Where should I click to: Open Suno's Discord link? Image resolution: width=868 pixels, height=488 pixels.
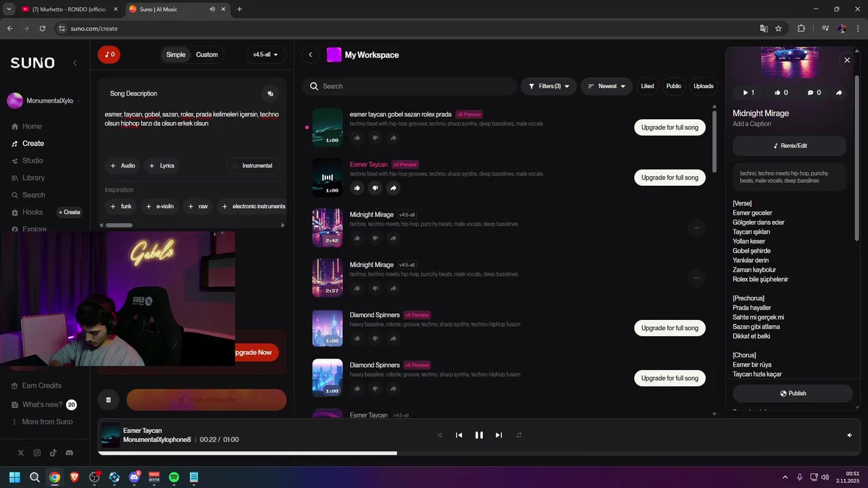[69, 453]
